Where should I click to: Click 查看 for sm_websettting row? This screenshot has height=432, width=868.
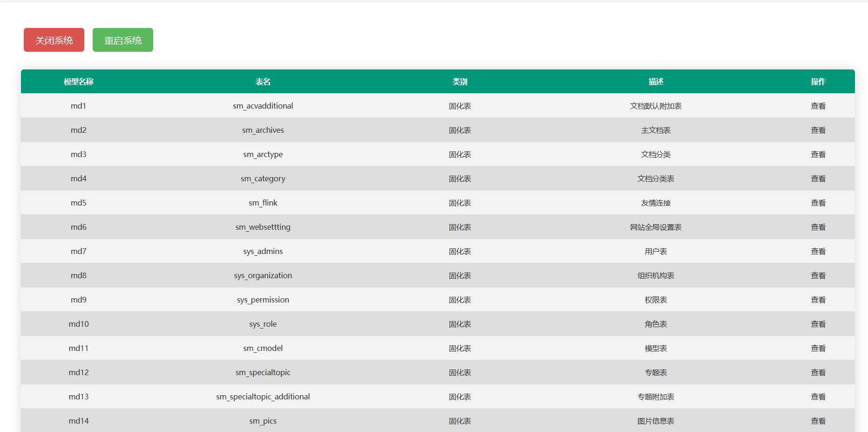[818, 227]
